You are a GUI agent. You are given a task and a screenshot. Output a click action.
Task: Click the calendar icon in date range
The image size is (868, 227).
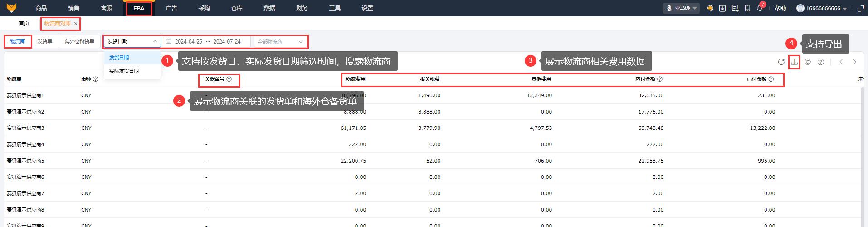[x=168, y=41]
